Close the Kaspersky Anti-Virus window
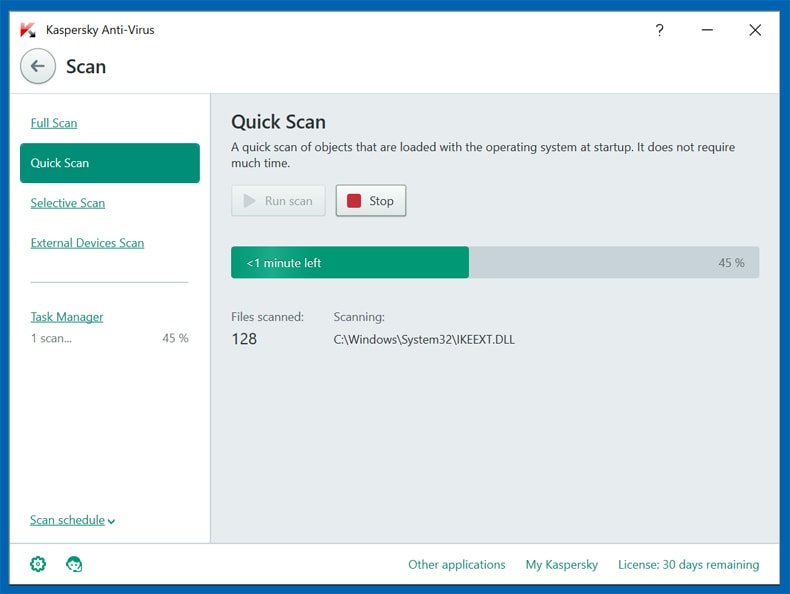Screen dimensions: 790x594 [755, 30]
